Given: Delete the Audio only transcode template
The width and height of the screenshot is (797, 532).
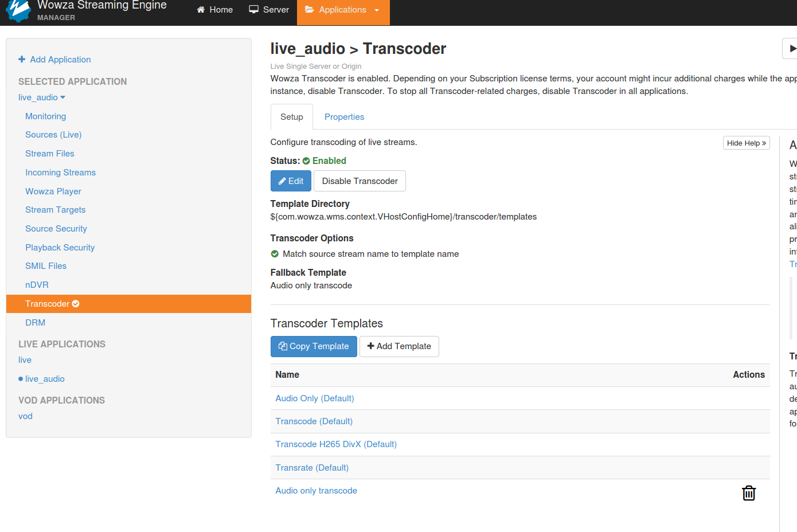Looking at the screenshot, I should click(x=748, y=493).
